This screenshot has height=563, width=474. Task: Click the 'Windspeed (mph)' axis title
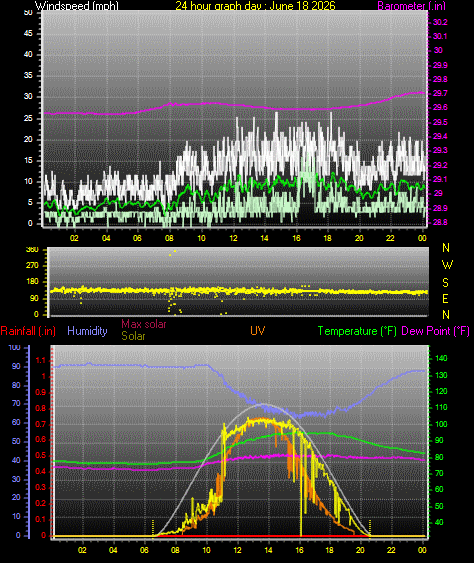(x=76, y=5)
